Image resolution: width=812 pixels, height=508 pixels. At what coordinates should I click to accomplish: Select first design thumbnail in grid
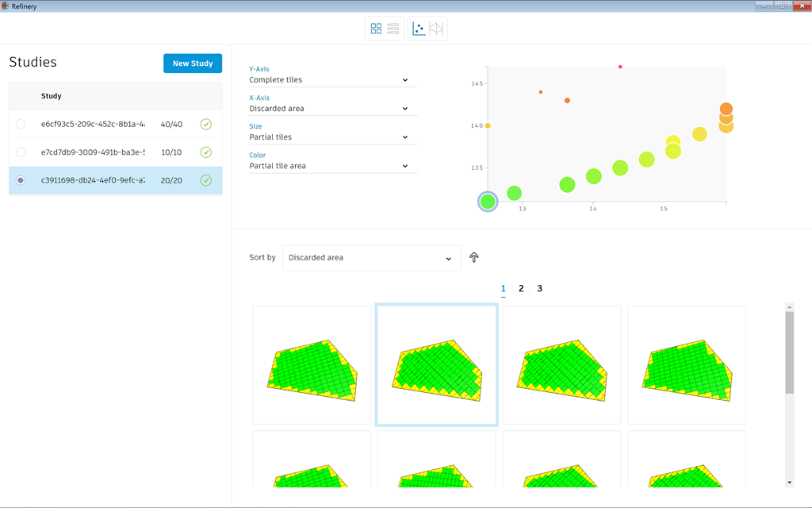[x=312, y=365]
